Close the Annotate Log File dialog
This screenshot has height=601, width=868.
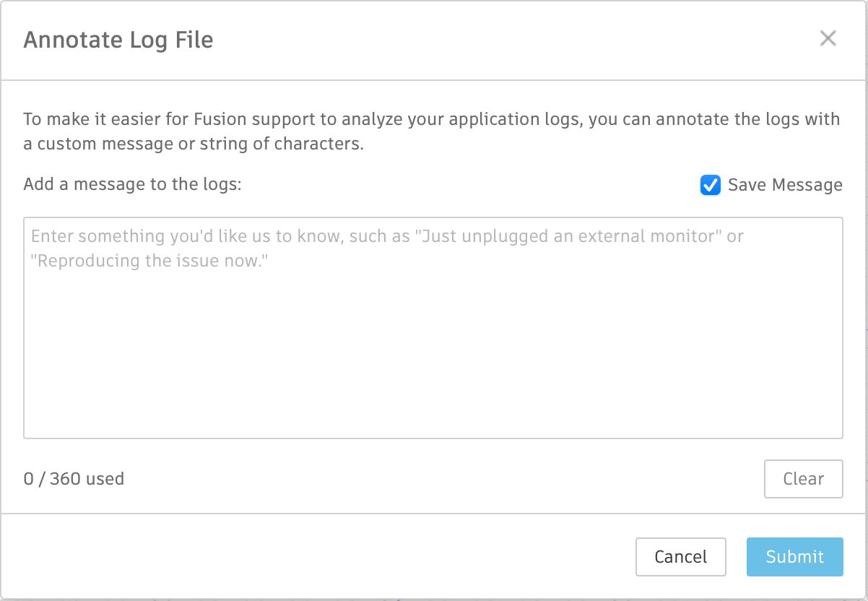tap(828, 39)
